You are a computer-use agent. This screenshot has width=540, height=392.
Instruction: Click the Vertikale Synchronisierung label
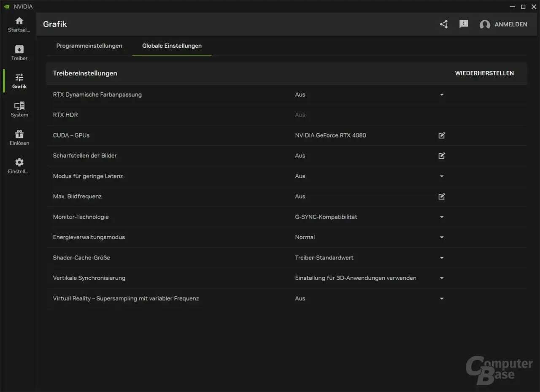coord(89,278)
